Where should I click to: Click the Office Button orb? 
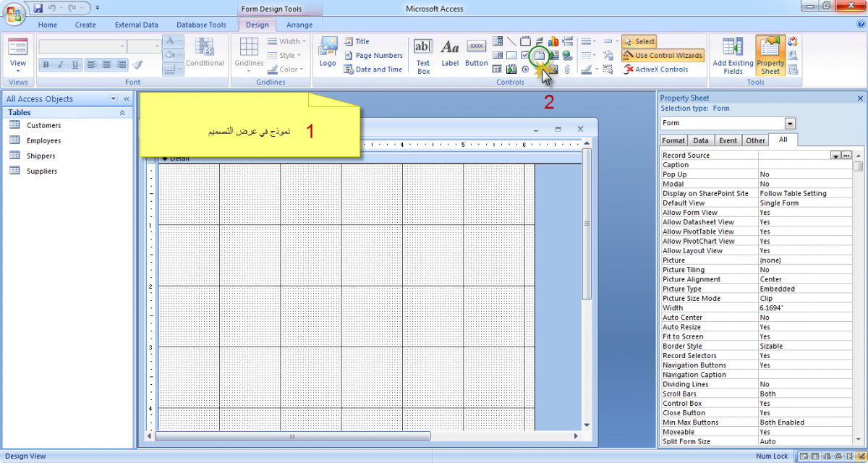[x=15, y=13]
